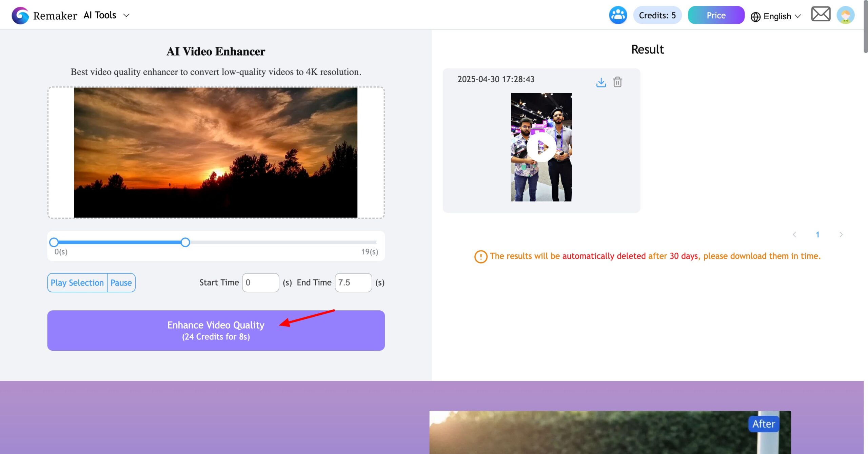The image size is (868, 454).
Task: Click the Credits: 5 badge
Action: click(657, 15)
